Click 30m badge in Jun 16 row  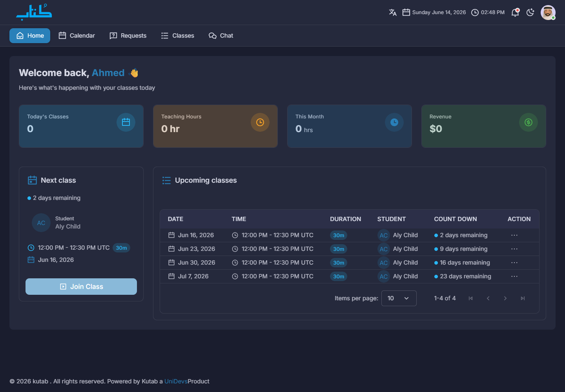(339, 235)
